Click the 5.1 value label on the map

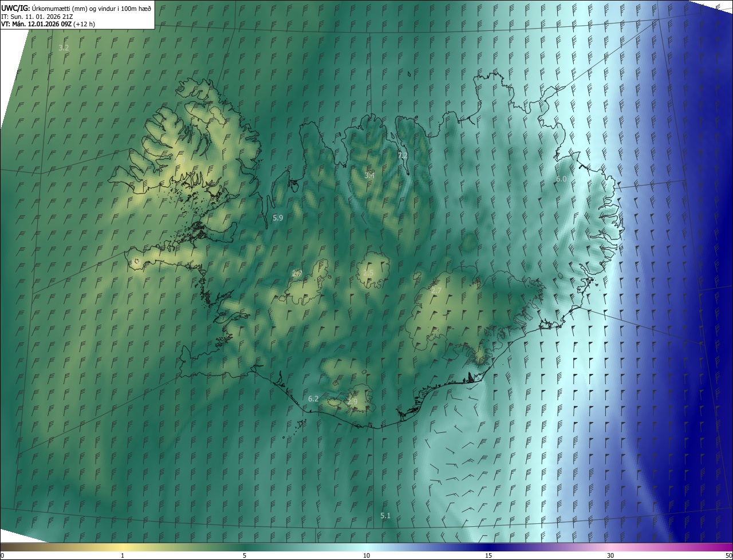(x=385, y=516)
